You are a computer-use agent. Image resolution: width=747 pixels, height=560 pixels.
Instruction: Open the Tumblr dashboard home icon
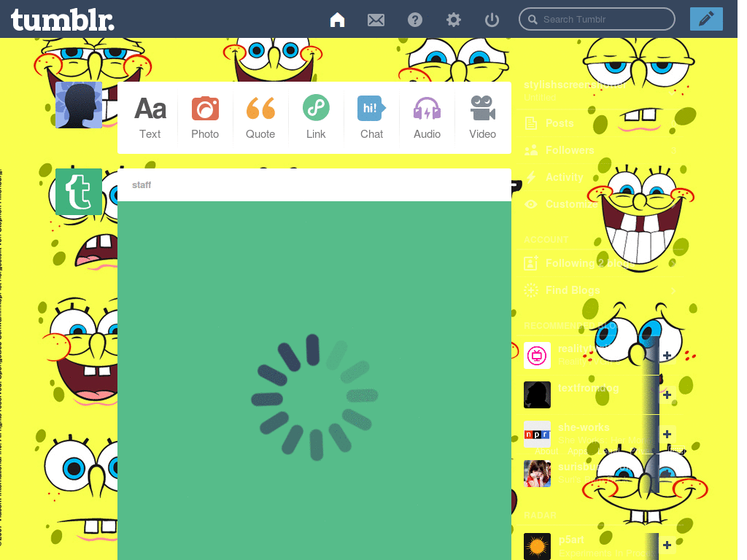[x=337, y=20]
